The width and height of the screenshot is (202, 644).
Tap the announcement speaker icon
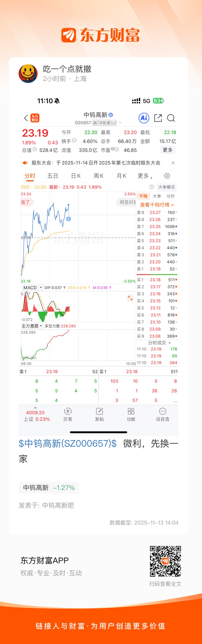pyautogui.click(x=25, y=163)
